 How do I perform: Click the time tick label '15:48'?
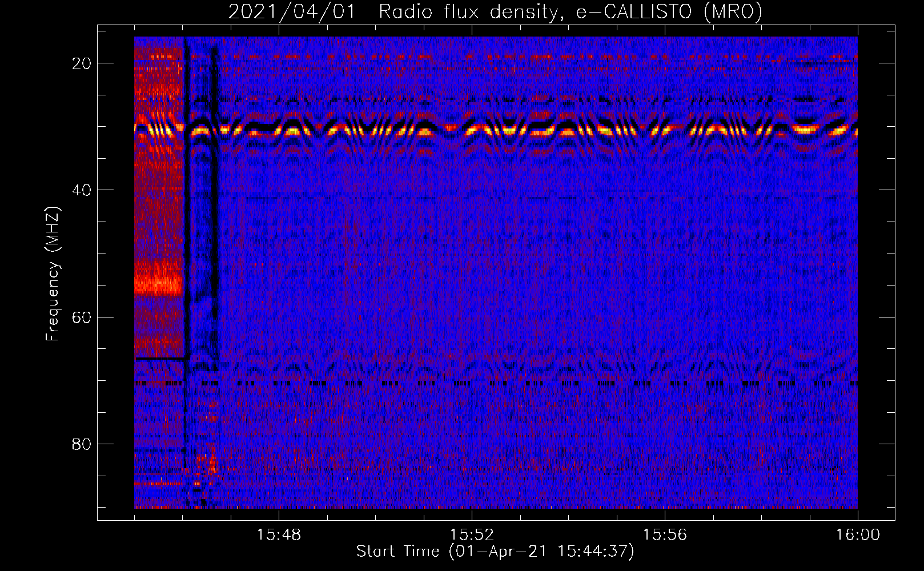point(279,535)
